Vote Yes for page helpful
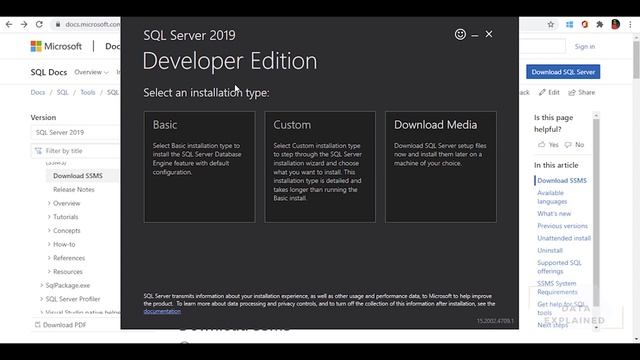The width and height of the screenshot is (640, 360). click(x=548, y=144)
